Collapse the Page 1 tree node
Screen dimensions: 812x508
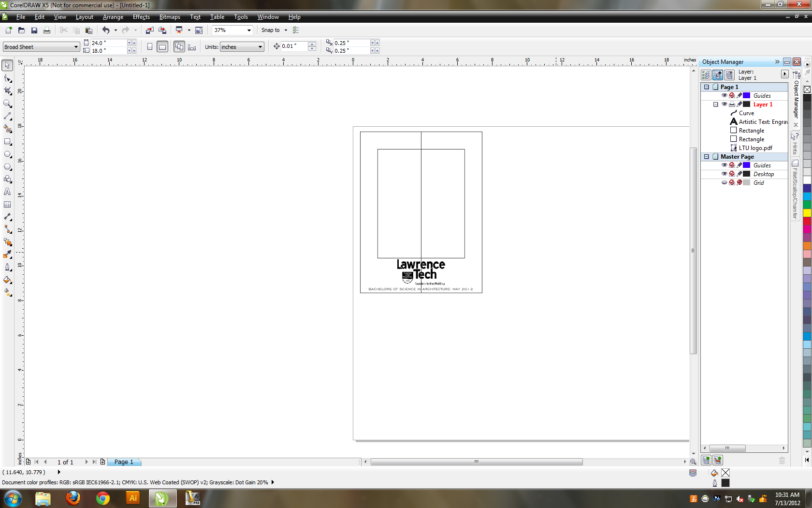coord(707,87)
